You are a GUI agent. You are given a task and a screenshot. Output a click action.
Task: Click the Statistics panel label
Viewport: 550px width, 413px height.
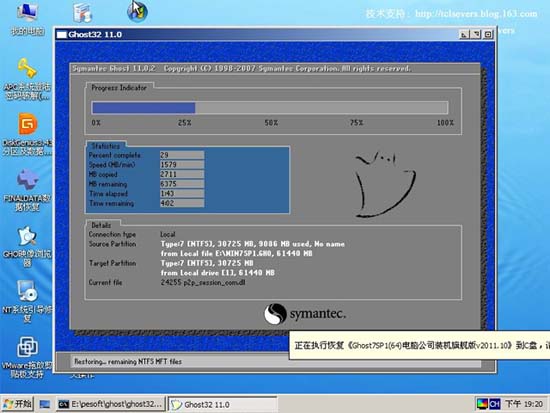[x=106, y=146]
